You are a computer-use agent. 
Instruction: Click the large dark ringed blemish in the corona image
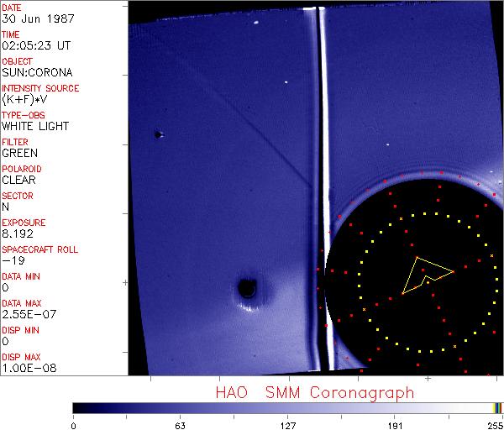coord(247,289)
